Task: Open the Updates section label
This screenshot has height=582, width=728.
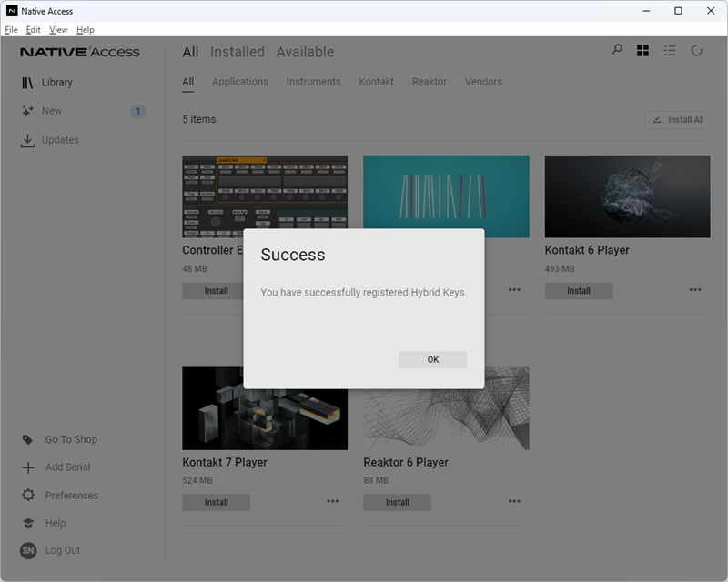Action: pyautogui.click(x=60, y=140)
